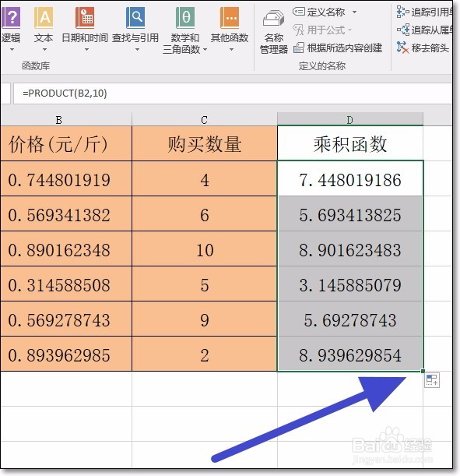Click the 移去箭头 icon
This screenshot has height=476, width=460.
[x=402, y=48]
